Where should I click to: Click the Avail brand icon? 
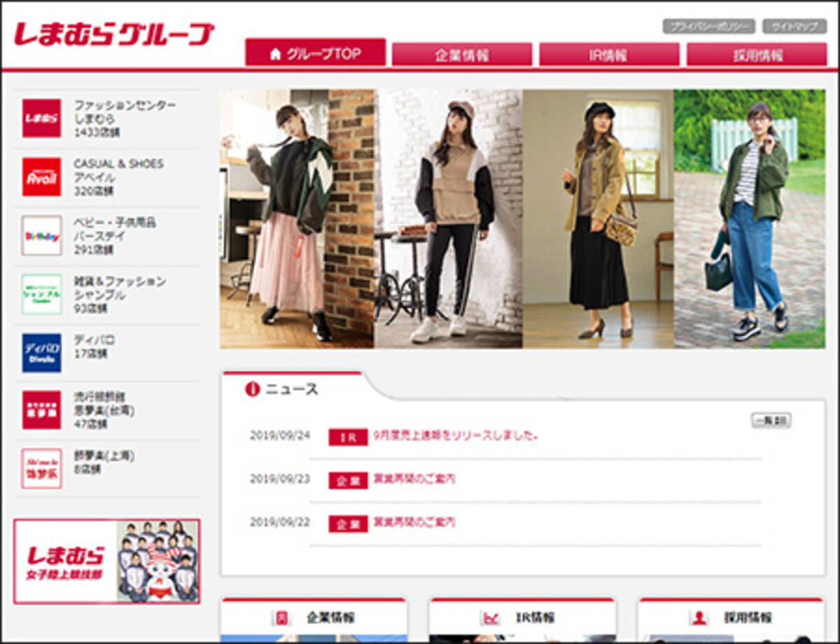[41, 176]
